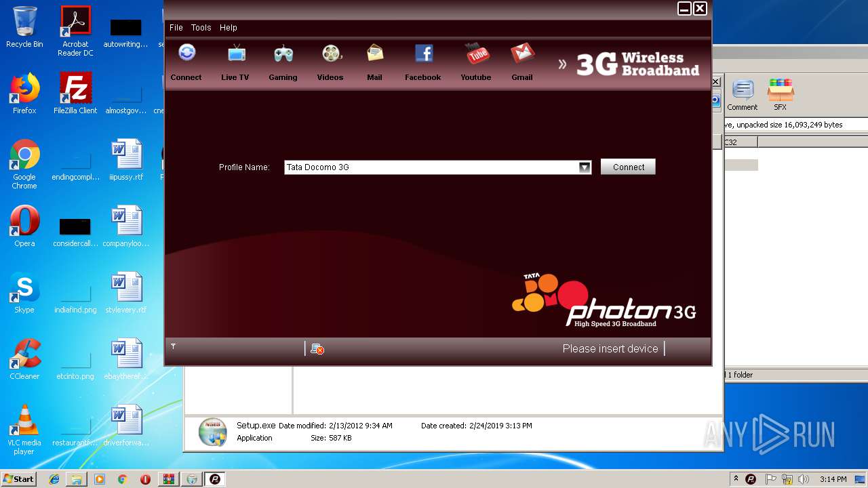Click the signal antenna icon in status bar

[x=173, y=346]
